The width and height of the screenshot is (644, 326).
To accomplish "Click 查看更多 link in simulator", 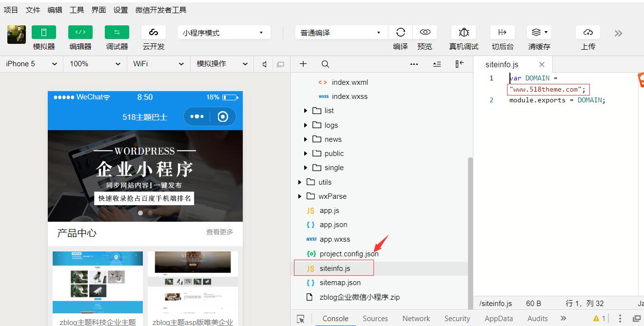I will click(219, 232).
